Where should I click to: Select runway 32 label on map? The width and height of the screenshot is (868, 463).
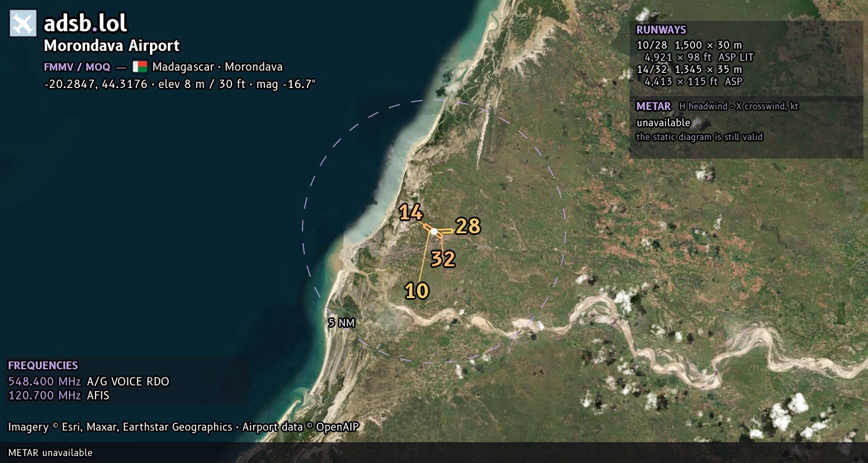tap(443, 259)
